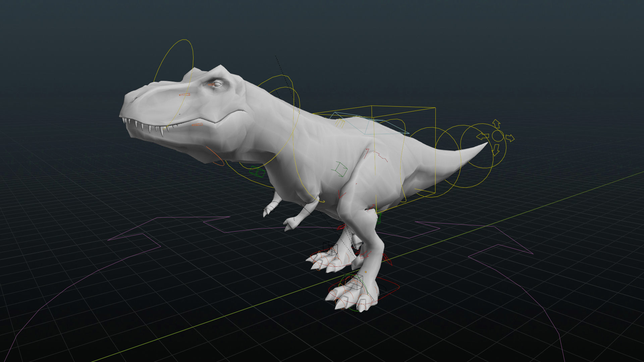Select the small yellow comb-shaped control on back
The width and height of the screenshot is (644, 362).
340,123
